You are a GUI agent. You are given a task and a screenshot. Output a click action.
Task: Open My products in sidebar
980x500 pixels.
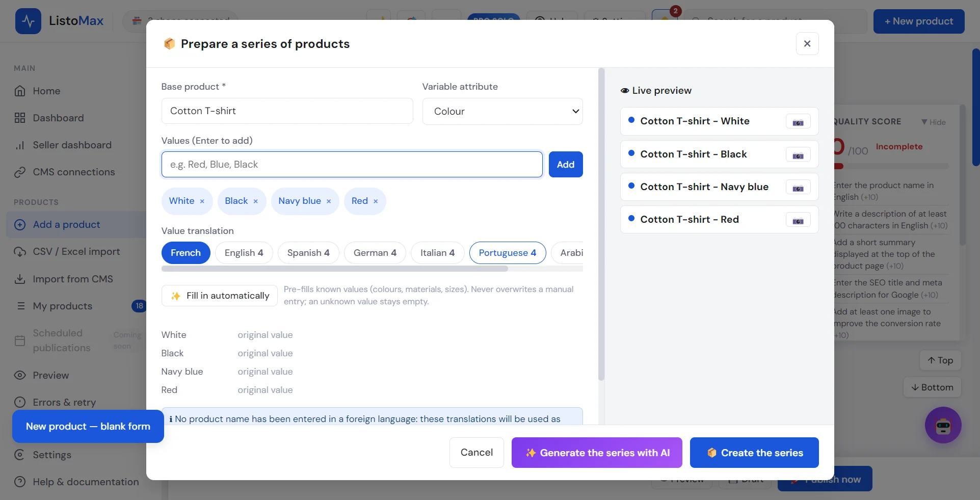63,306
